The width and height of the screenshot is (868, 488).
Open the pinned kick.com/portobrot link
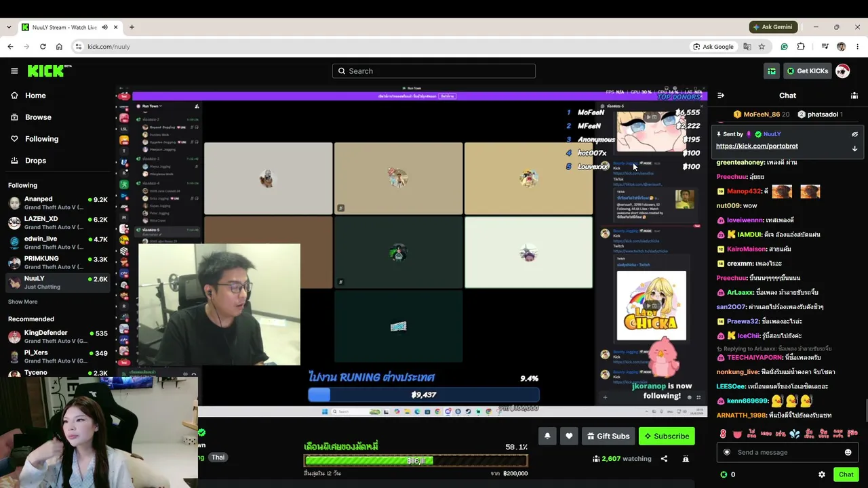(x=757, y=146)
